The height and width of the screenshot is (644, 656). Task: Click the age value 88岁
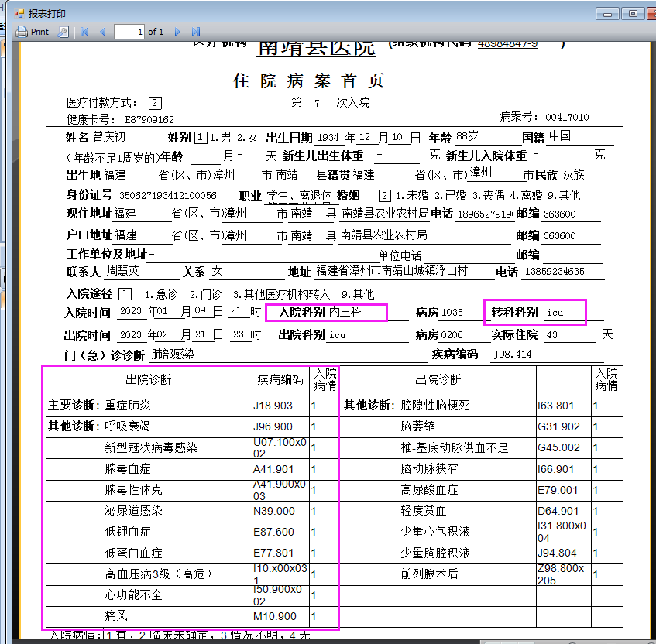coord(467,136)
